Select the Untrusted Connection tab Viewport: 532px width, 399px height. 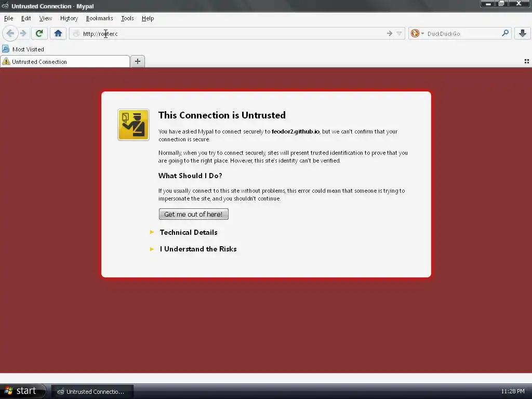[65, 61]
